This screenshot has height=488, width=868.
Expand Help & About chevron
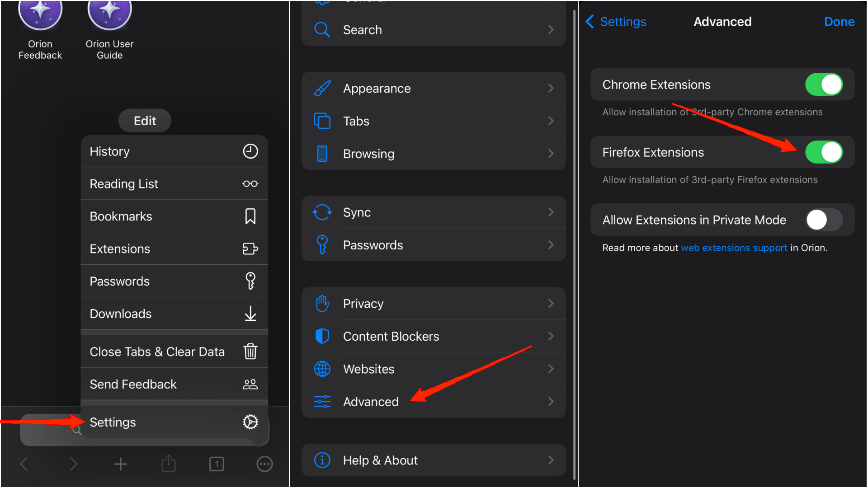[551, 460]
